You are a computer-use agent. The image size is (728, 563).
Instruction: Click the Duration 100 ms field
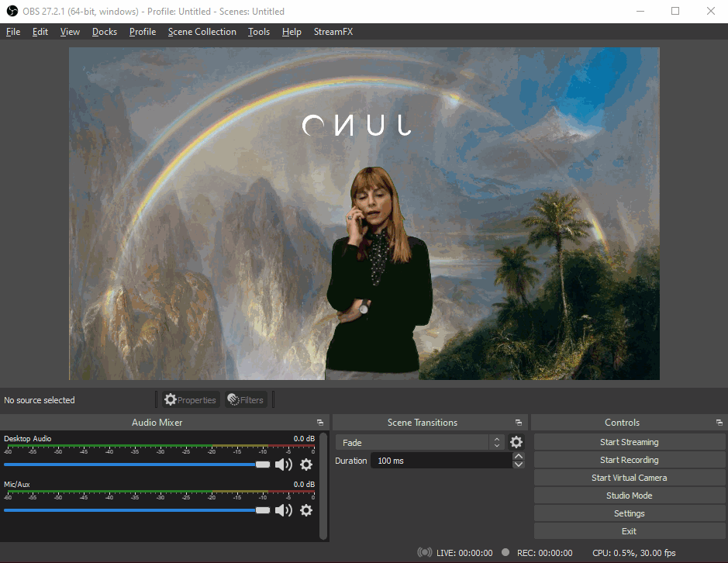pos(442,461)
